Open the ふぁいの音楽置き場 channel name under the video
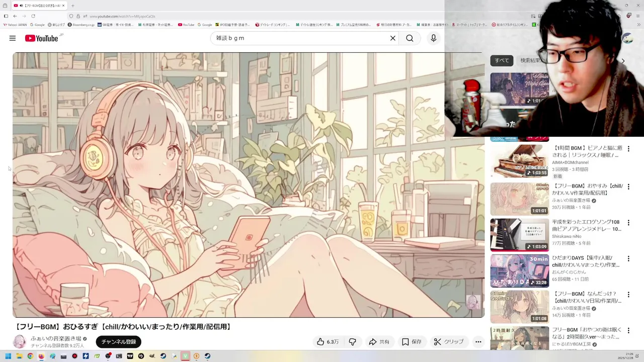The width and height of the screenshot is (644, 362). point(56,339)
